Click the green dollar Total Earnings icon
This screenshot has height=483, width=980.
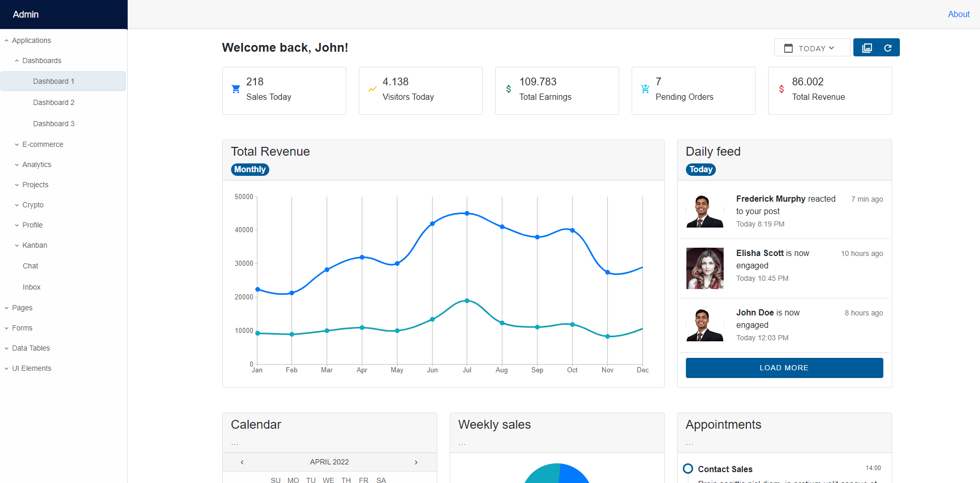tap(509, 89)
